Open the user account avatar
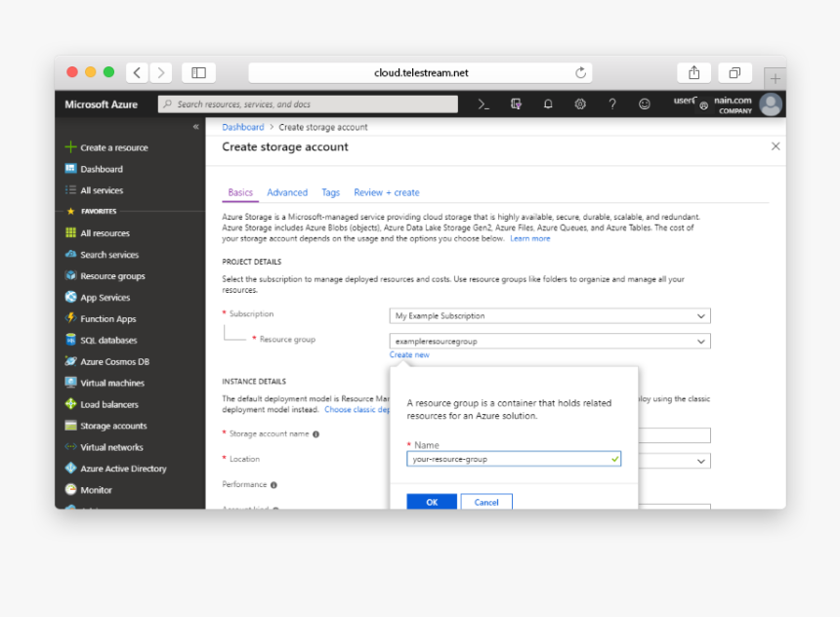840x617 pixels. coord(771,104)
